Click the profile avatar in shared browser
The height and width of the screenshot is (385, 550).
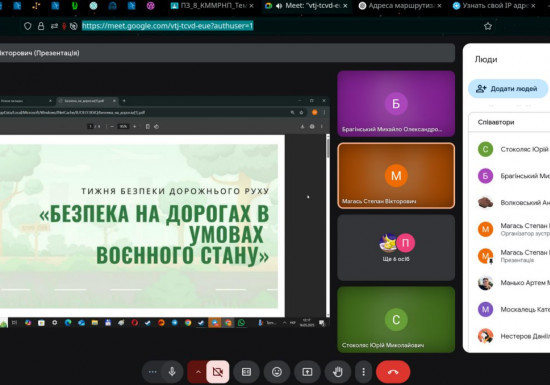coord(315,112)
